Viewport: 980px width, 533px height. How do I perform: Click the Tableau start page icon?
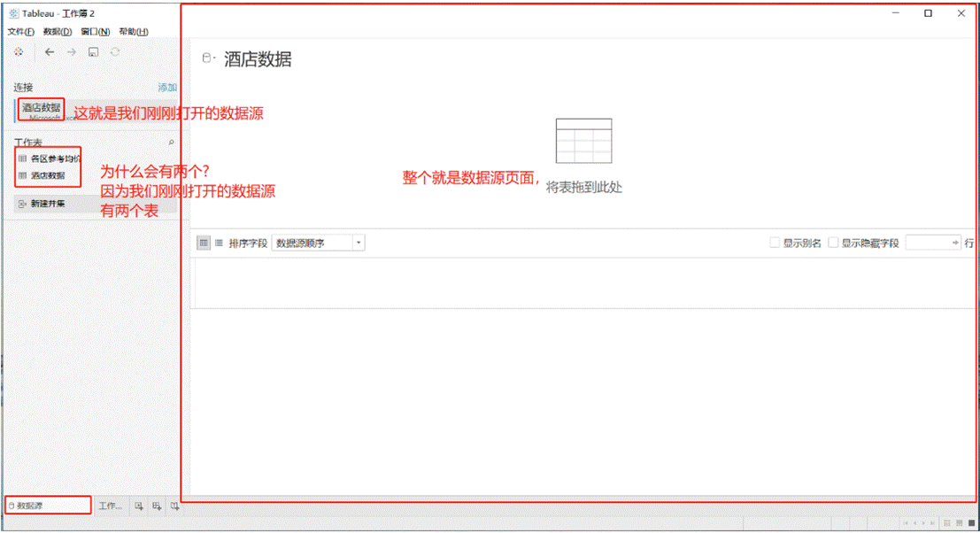[19, 52]
